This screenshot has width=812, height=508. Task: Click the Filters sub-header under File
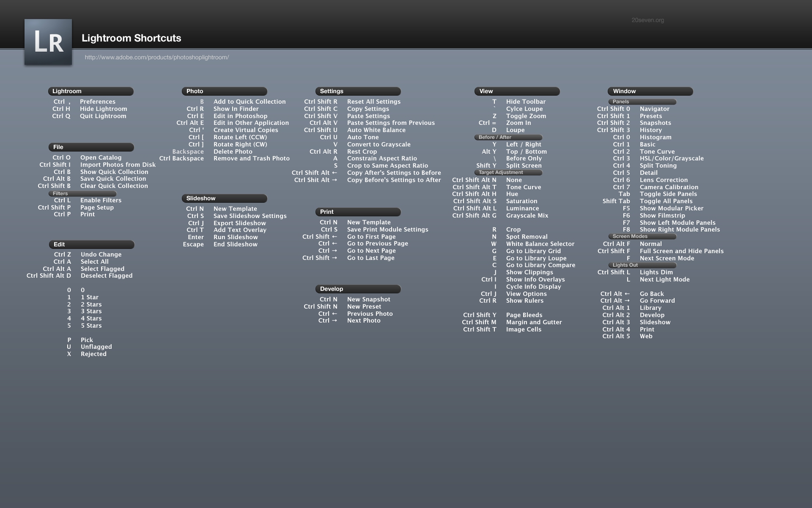click(82, 194)
